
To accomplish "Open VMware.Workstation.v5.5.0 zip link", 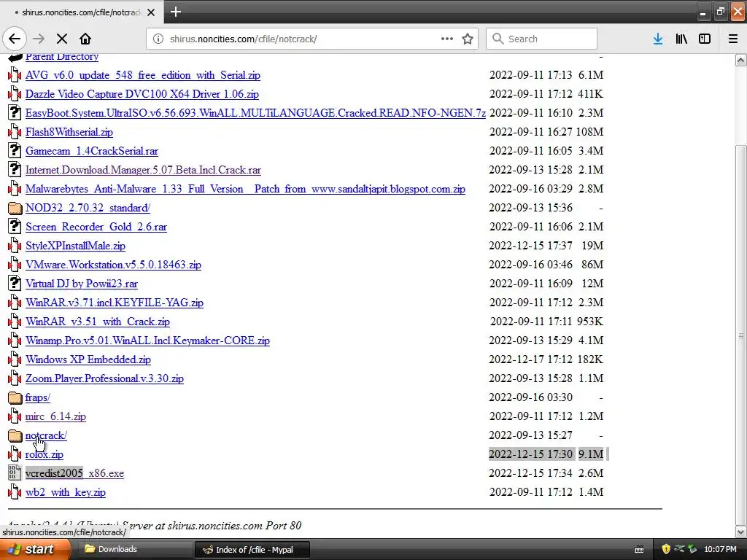I will pos(113,265).
